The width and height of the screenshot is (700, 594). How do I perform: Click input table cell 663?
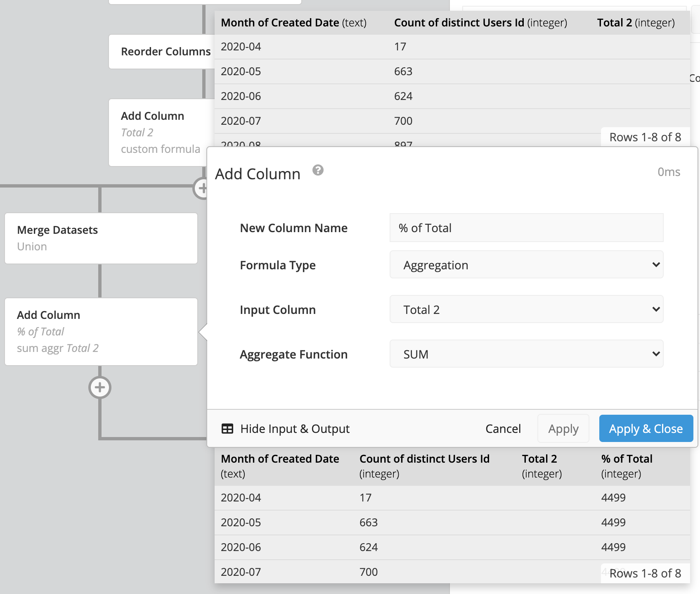(x=403, y=71)
